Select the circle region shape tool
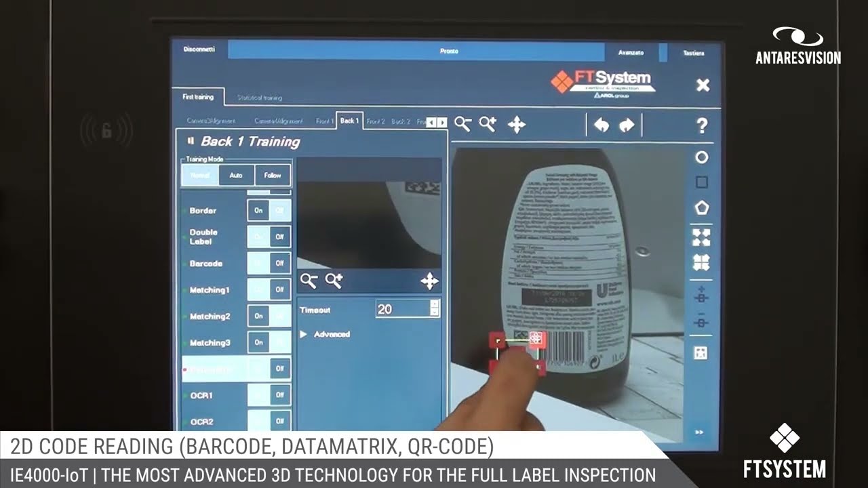Image resolution: width=868 pixels, height=488 pixels. click(x=702, y=157)
